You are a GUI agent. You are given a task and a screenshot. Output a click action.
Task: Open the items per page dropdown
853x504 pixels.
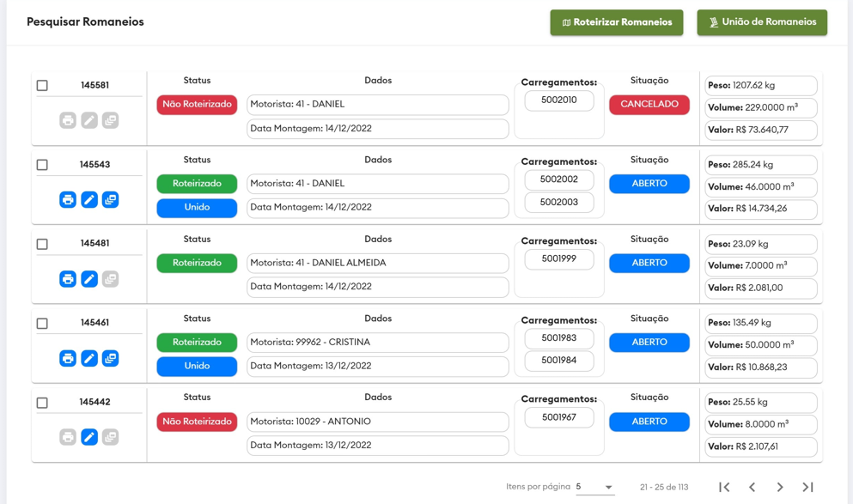click(594, 487)
